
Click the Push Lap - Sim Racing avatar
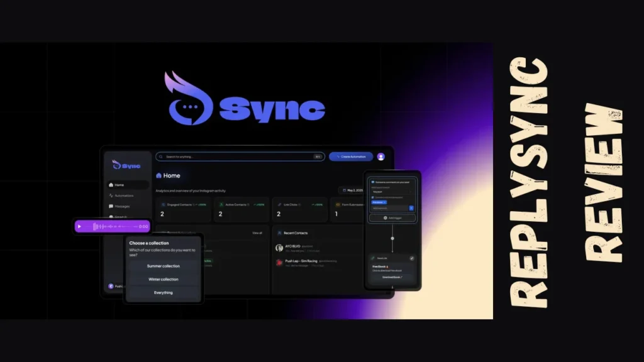tap(279, 263)
